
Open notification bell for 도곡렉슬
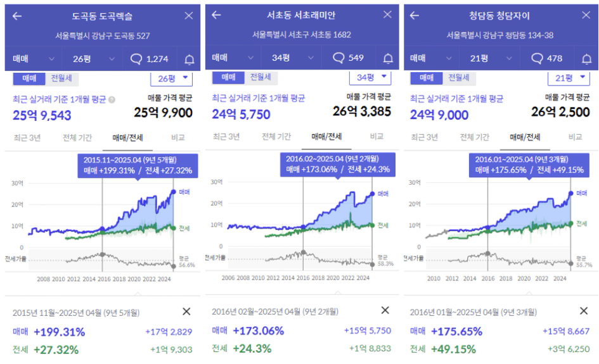189,60
